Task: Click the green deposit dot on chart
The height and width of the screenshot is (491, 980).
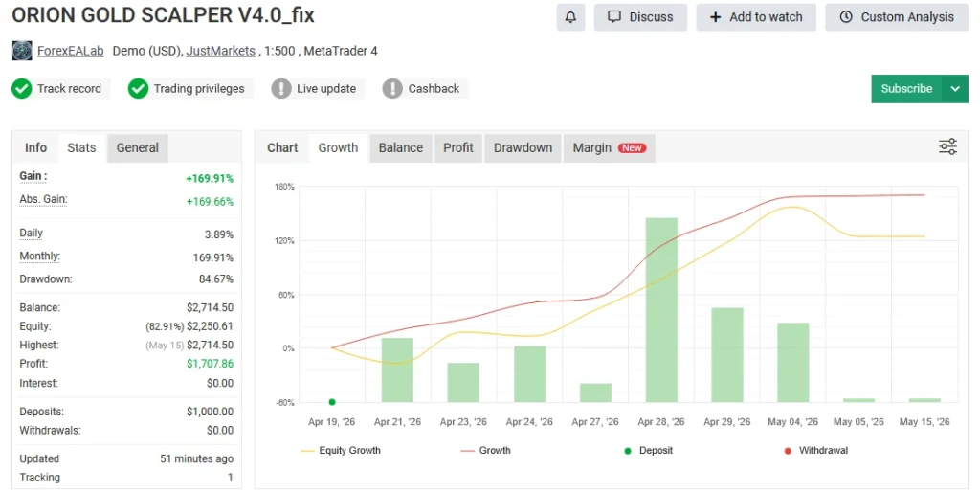Action: tap(332, 402)
